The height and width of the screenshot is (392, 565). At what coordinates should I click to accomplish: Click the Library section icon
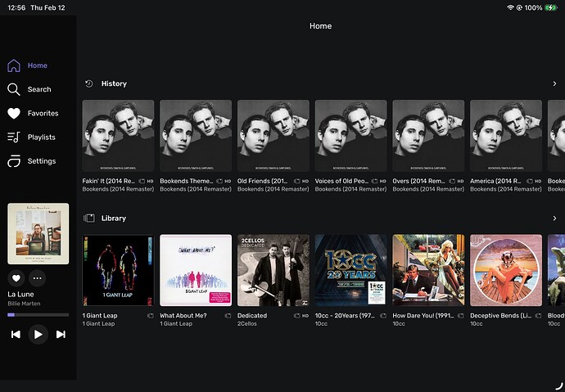88,219
